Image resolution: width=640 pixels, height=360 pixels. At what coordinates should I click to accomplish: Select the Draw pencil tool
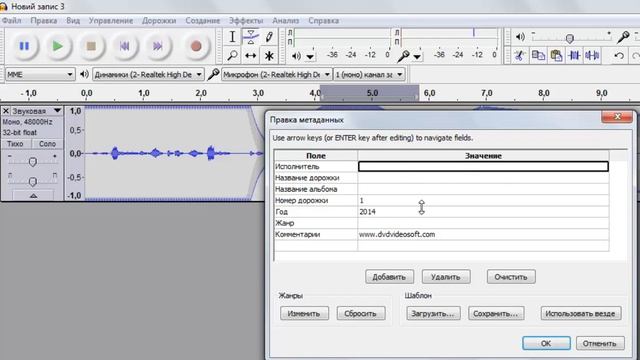(x=269, y=37)
